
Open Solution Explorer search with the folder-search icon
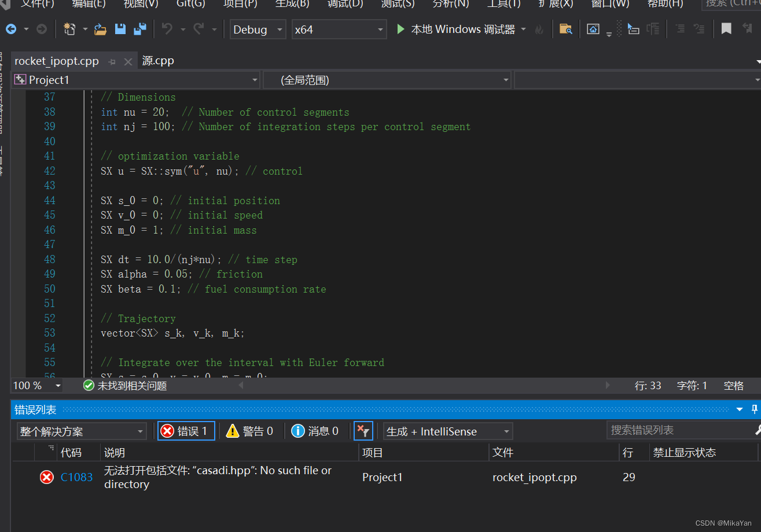566,28
